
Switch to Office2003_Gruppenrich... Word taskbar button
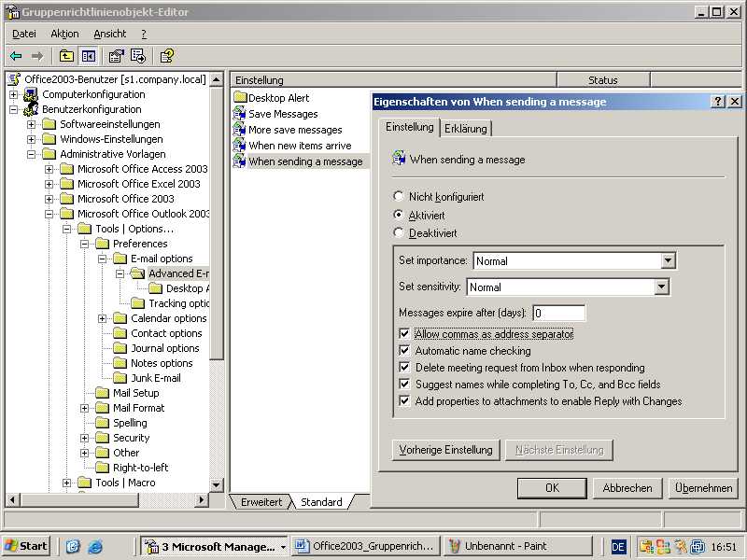tap(365, 546)
